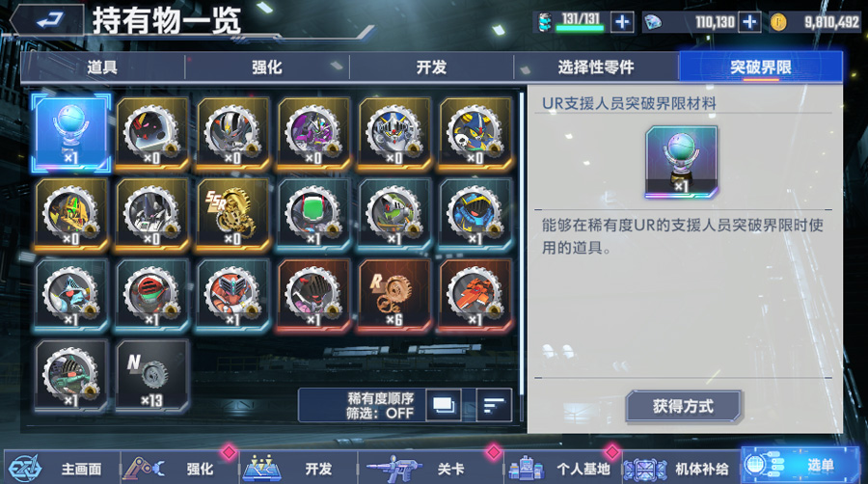Click the 获得方式 button

[683, 407]
